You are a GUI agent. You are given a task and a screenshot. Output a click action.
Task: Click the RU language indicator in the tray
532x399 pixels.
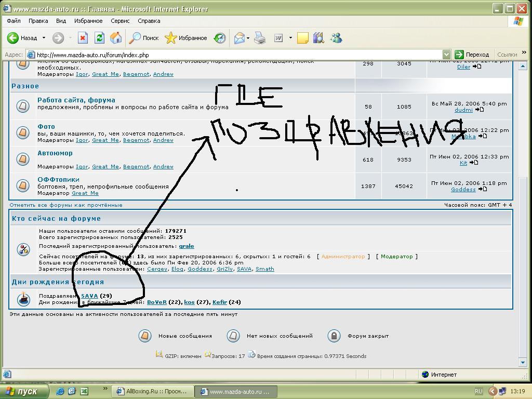478,391
